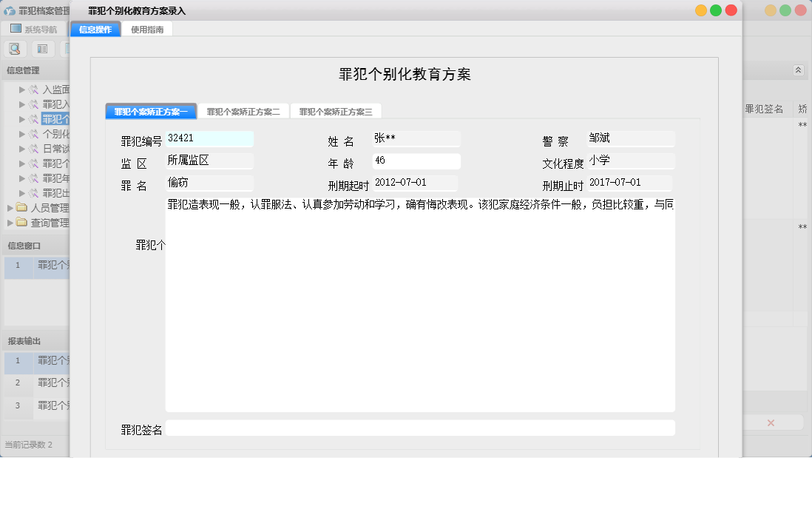
Task: Click the 个别化 wand icon in sidebar
Action: pos(34,133)
